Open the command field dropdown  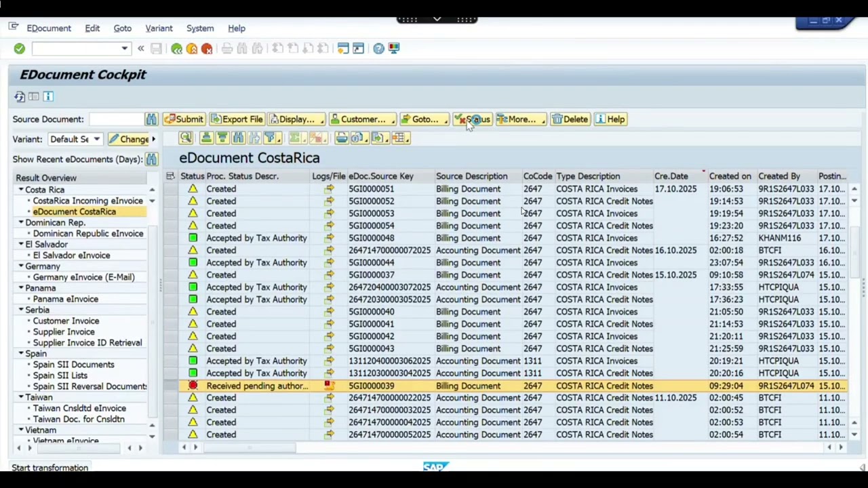125,49
